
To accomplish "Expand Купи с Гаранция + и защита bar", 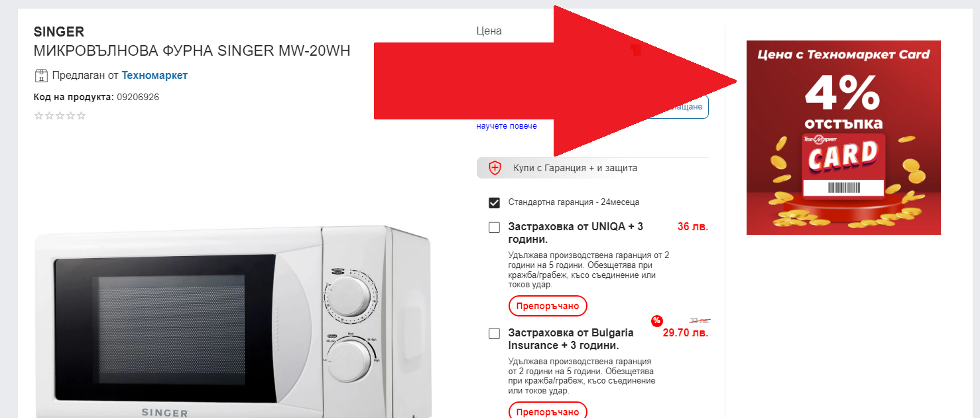I will (593, 168).
